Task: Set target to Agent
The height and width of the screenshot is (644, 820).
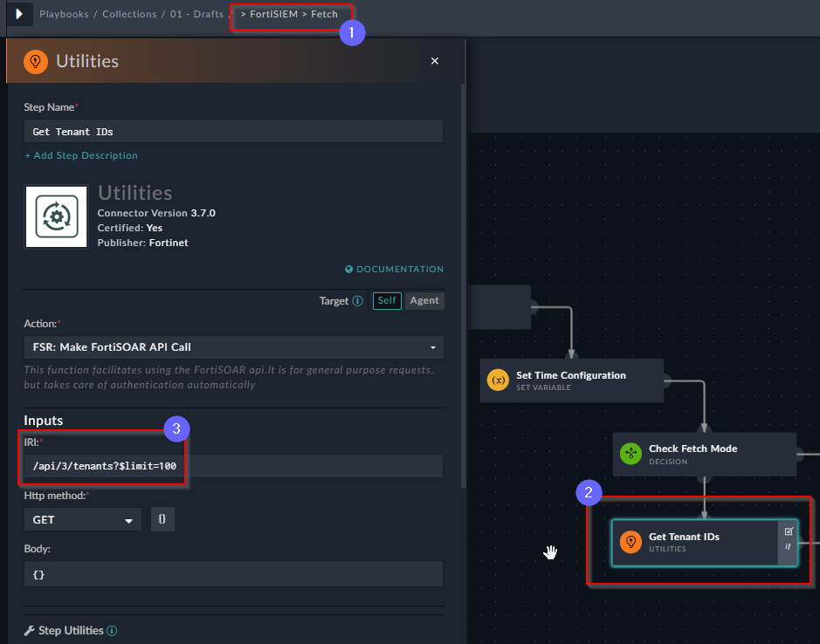Action: 424,300
